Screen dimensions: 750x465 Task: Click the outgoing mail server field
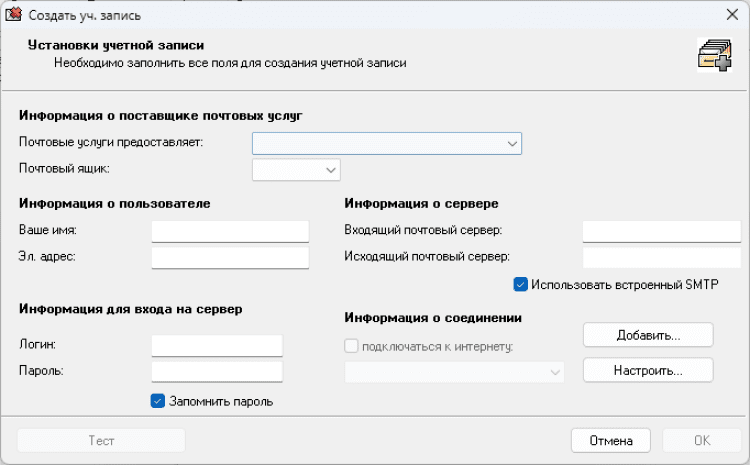click(x=659, y=258)
